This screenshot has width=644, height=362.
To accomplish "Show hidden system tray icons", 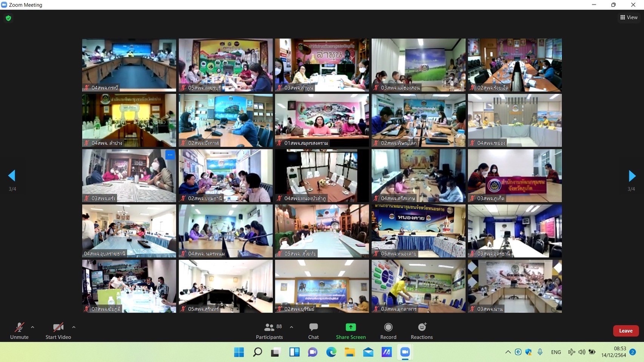I will pos(508,352).
